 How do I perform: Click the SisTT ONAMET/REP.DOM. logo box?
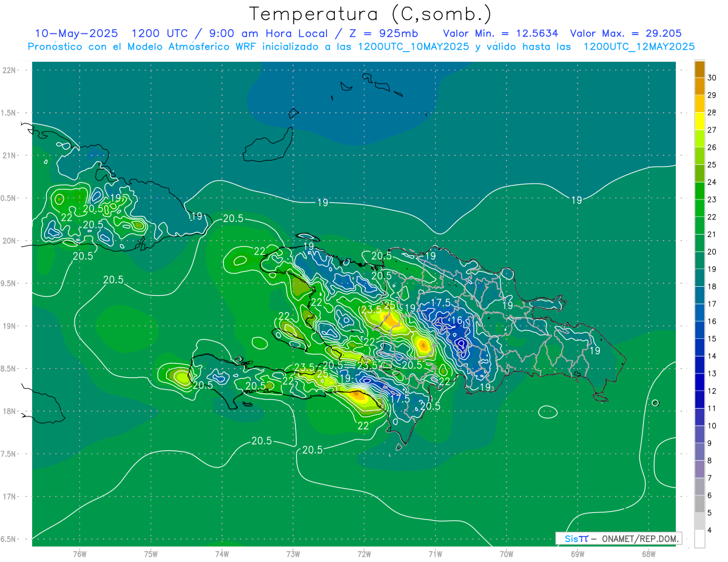click(619, 538)
